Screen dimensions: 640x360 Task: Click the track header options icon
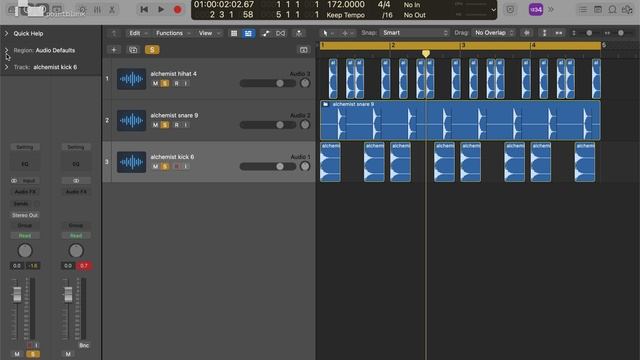point(303,50)
